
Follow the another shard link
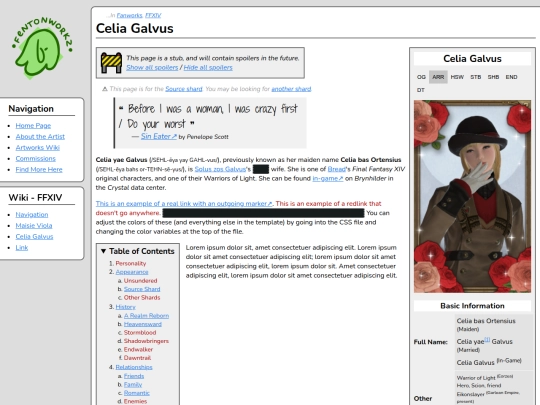[291, 89]
